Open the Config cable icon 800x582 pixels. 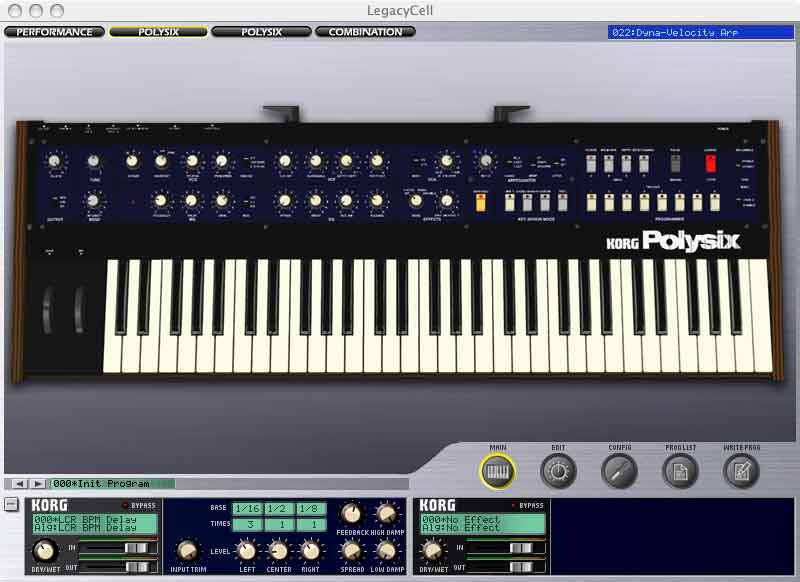click(x=619, y=471)
